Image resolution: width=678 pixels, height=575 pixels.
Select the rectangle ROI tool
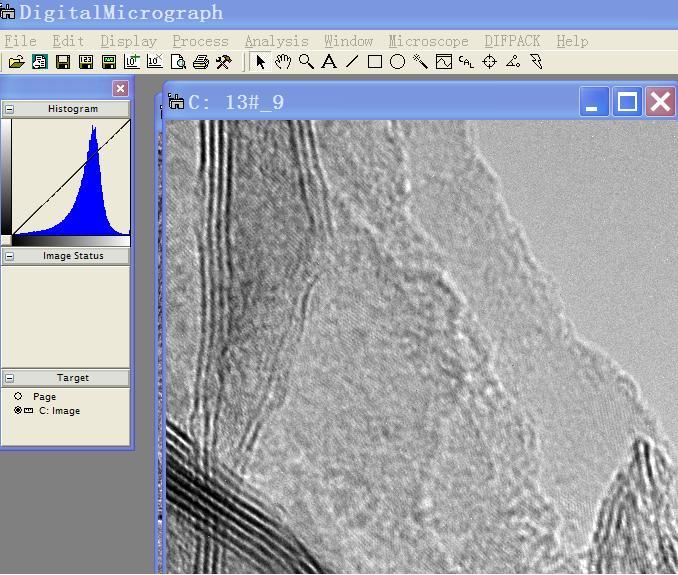pyautogui.click(x=374, y=62)
